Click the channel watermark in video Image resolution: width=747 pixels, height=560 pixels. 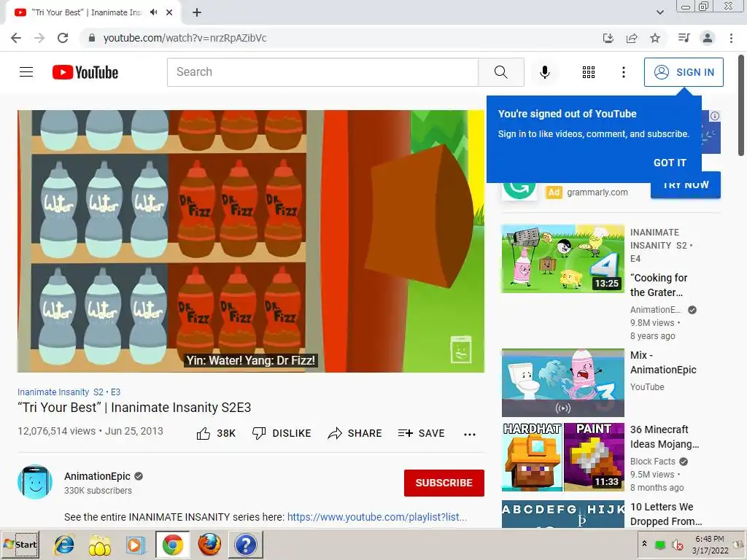461,349
